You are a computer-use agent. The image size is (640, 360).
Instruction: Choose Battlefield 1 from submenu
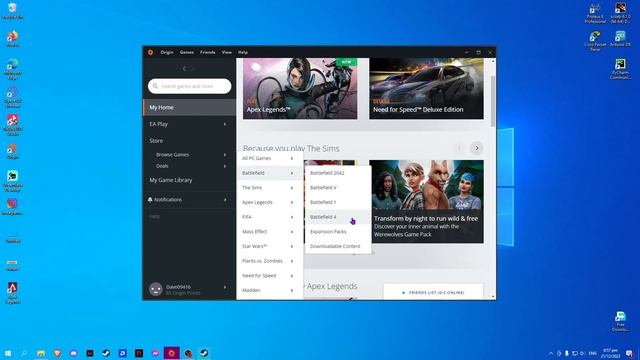[338, 202]
